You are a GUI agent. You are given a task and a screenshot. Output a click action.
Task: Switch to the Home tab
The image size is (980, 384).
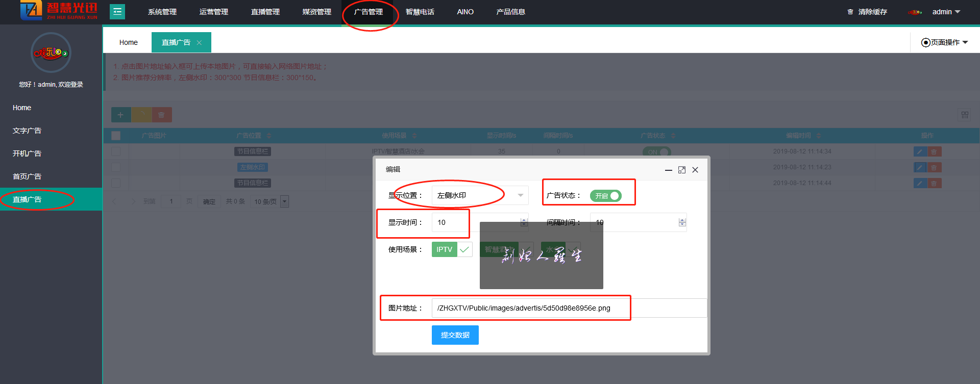click(128, 42)
